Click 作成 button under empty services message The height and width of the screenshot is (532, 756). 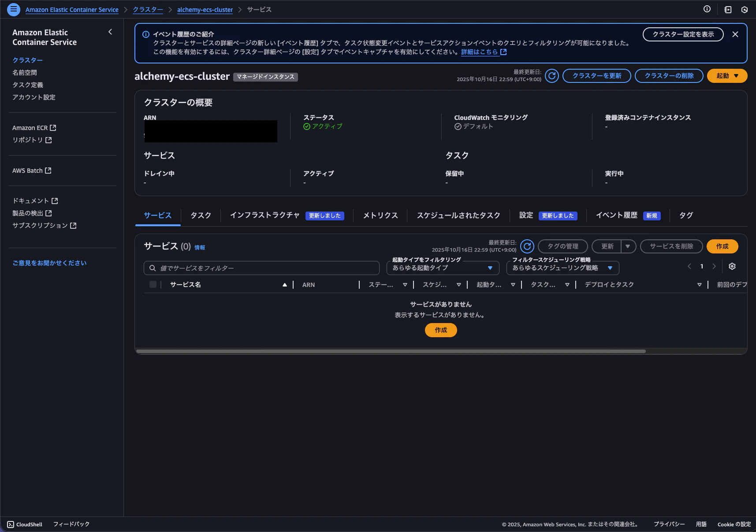[441, 330]
